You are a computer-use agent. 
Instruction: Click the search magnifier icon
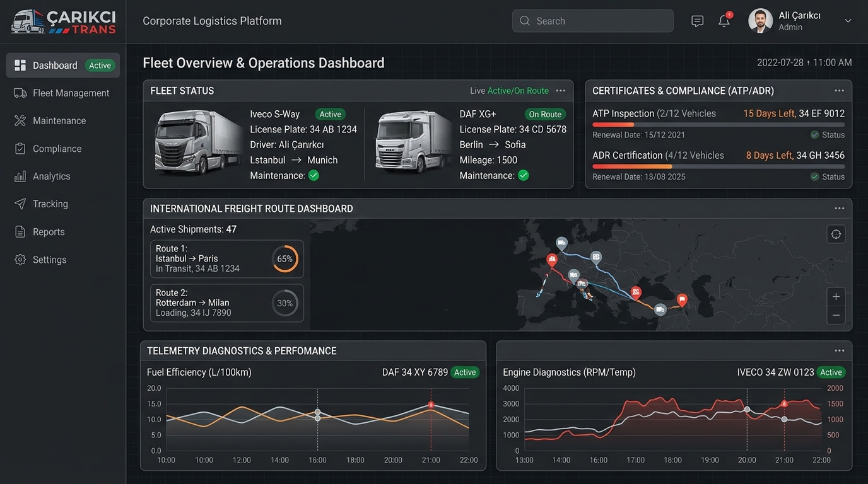click(x=525, y=21)
